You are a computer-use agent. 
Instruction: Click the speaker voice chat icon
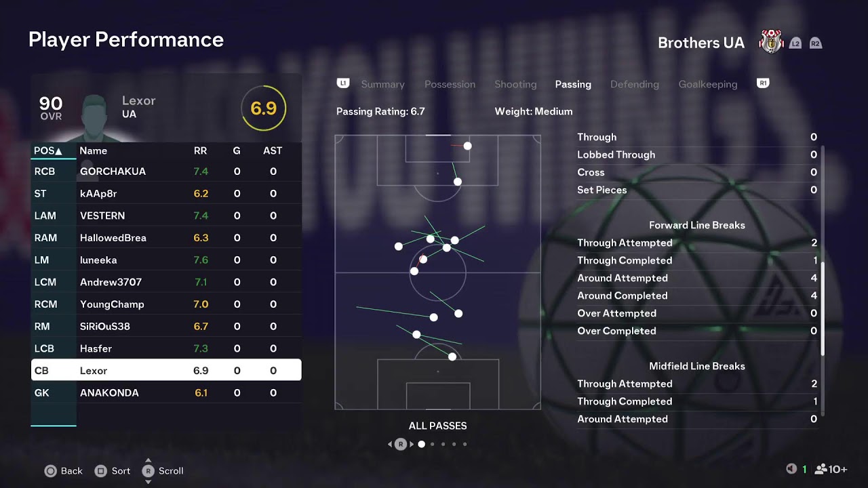(791, 469)
